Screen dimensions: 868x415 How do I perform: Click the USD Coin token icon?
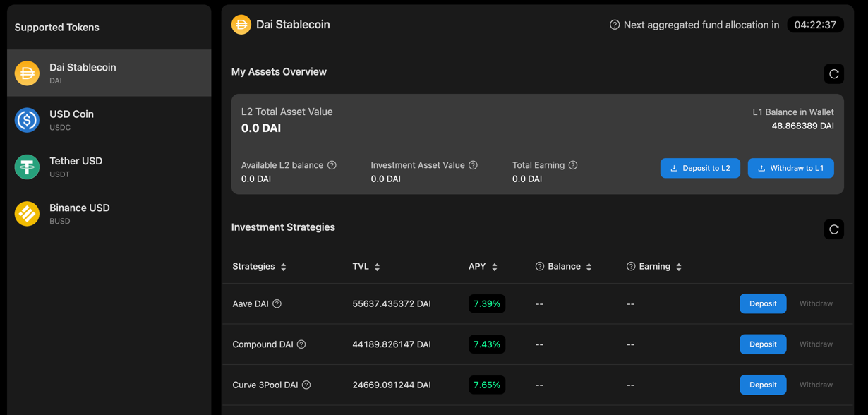(28, 120)
